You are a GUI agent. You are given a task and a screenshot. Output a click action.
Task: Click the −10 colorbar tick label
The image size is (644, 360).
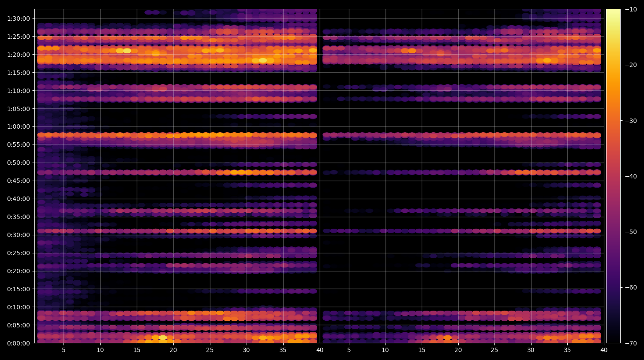(631, 9)
